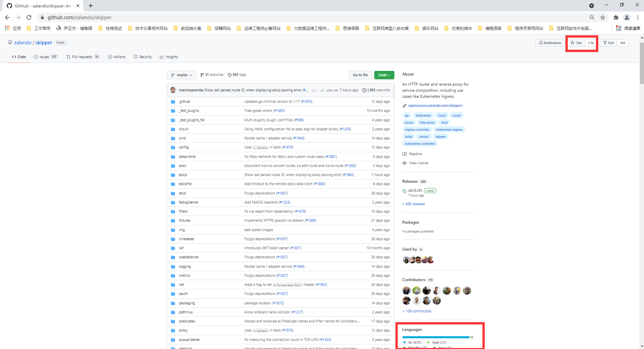Click the Go to file button

pos(360,75)
